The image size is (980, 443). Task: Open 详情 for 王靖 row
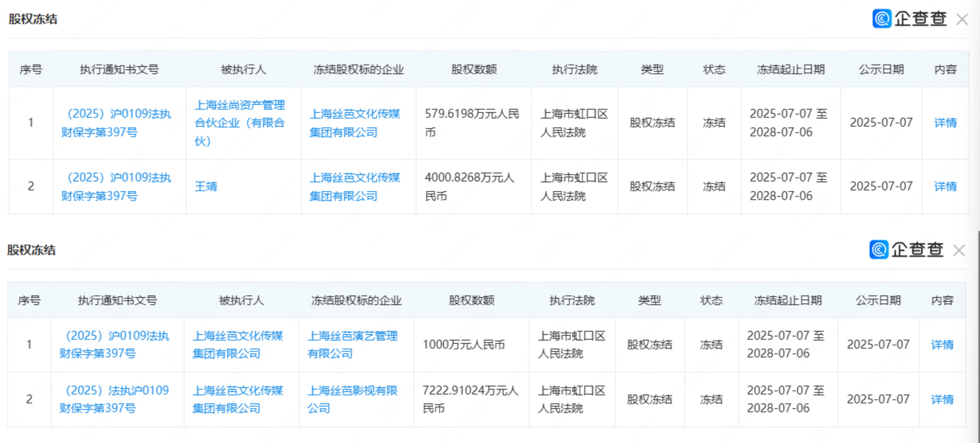[945, 186]
